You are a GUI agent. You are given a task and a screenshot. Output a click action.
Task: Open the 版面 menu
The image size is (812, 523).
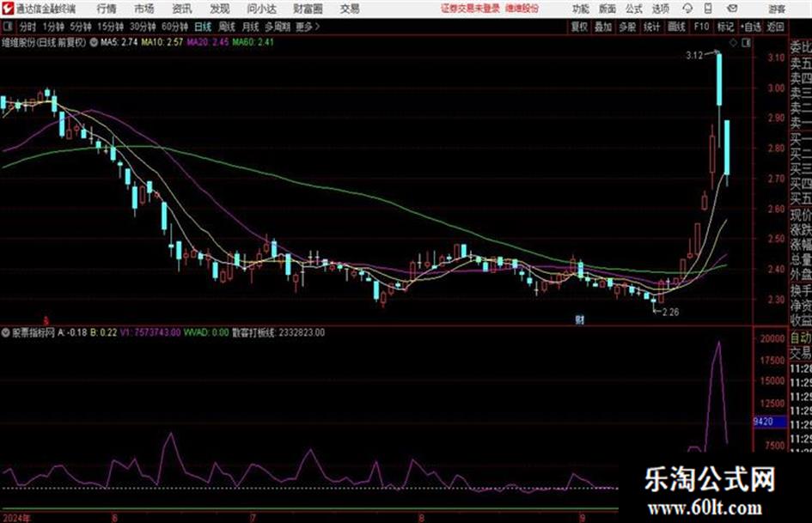[x=607, y=9]
